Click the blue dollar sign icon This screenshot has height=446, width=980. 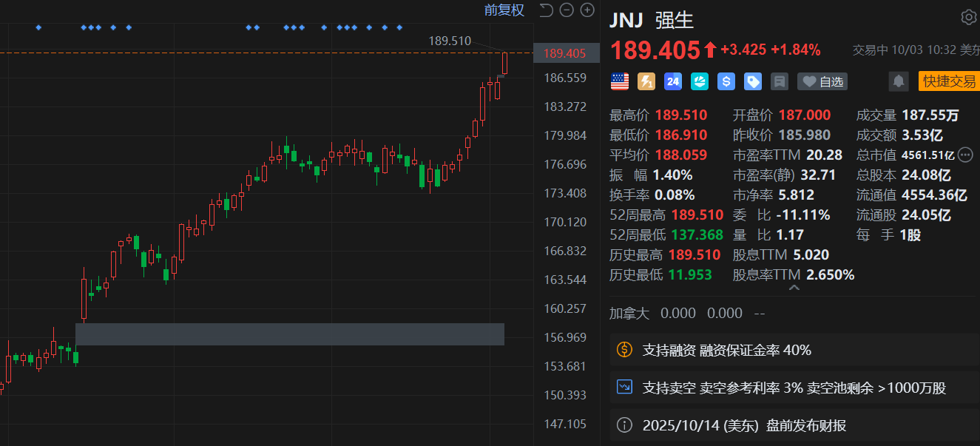[726, 81]
